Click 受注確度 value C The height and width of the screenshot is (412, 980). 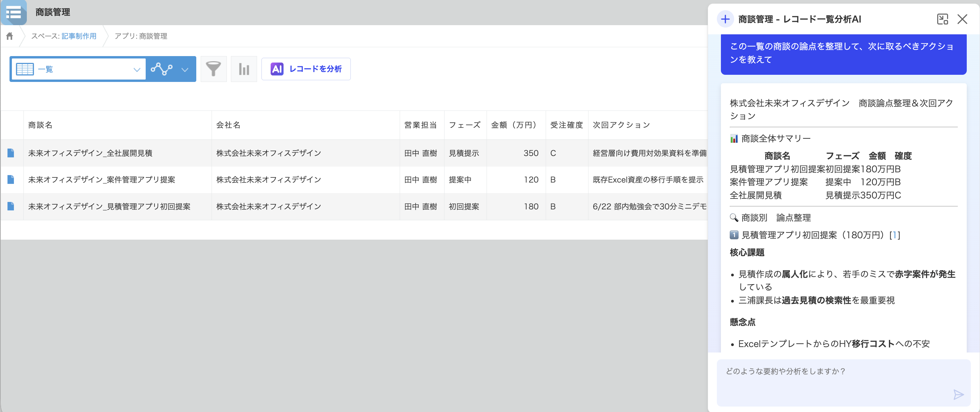pyautogui.click(x=553, y=153)
